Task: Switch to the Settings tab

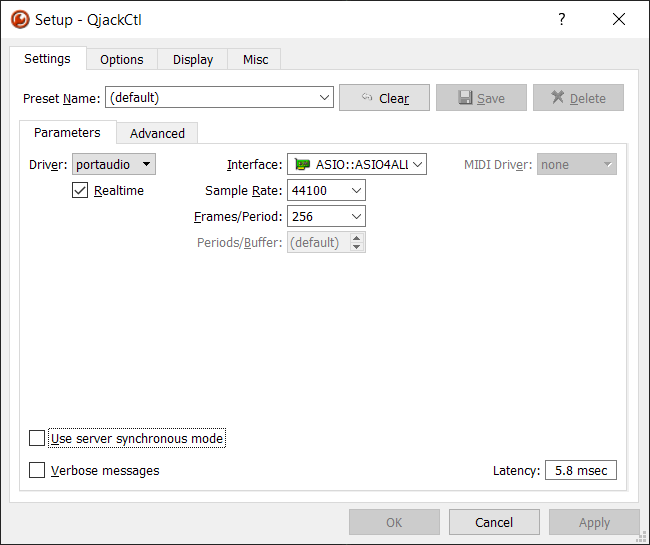Action: [48, 58]
